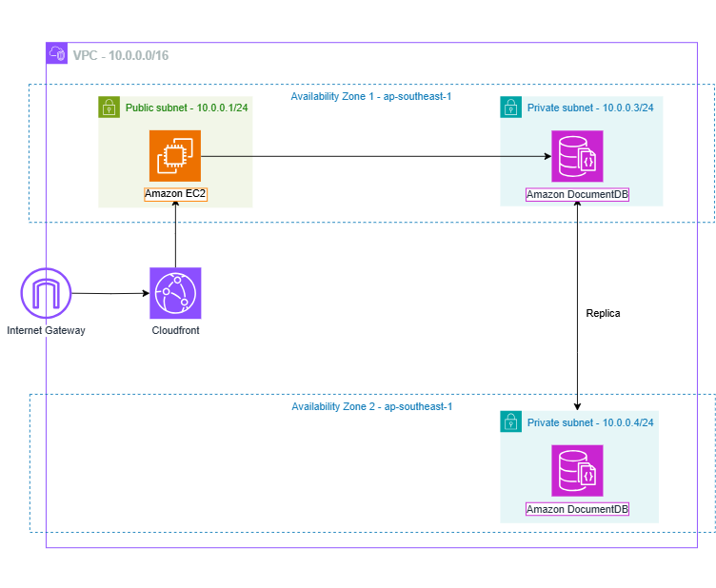The width and height of the screenshot is (716, 588).
Task: Click lock icon of private subnet 10.0.0.3/24
Action: coord(511,108)
